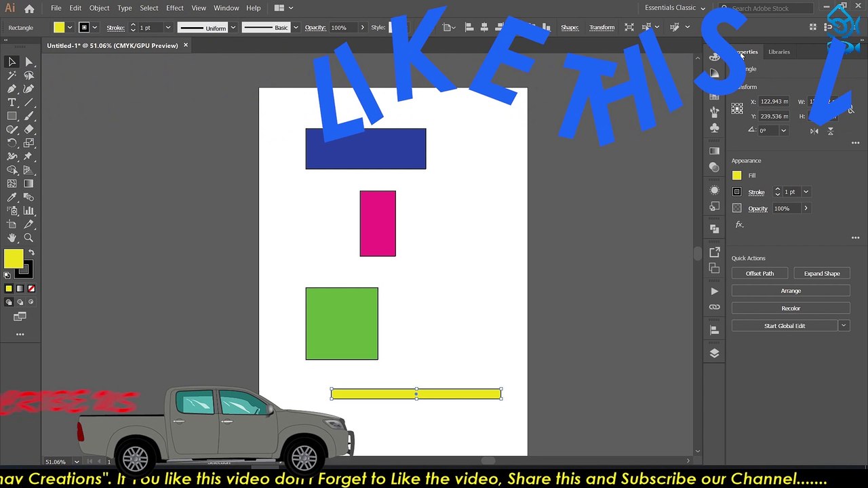Open the Object menu
Viewport: 868px width, 488px height.
pos(99,8)
